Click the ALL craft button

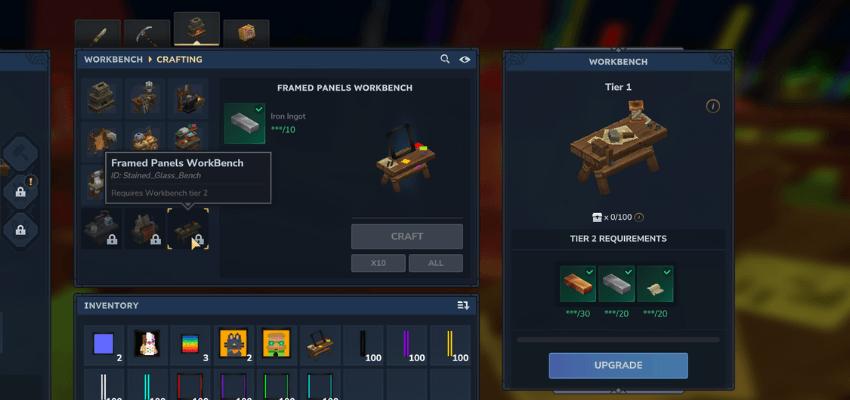point(436,263)
